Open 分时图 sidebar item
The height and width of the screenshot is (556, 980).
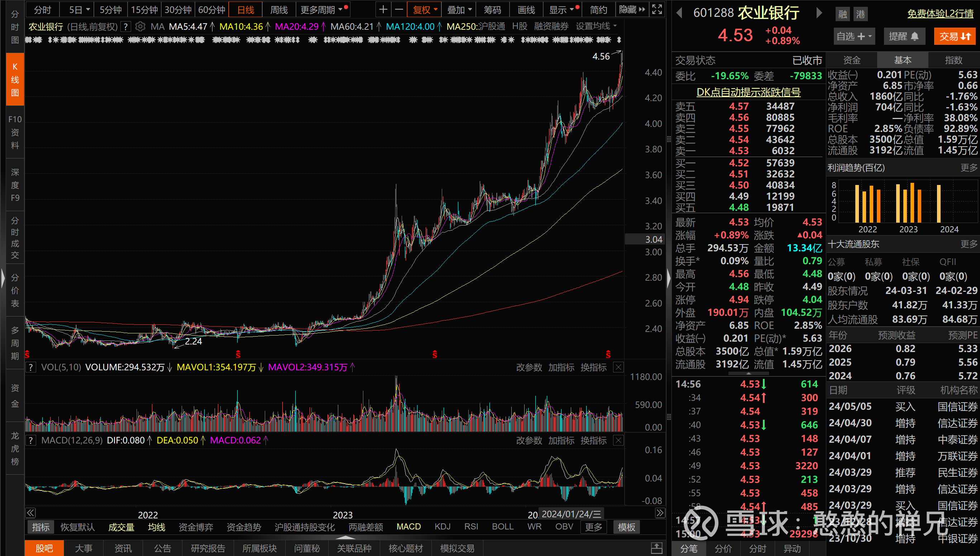click(x=15, y=27)
